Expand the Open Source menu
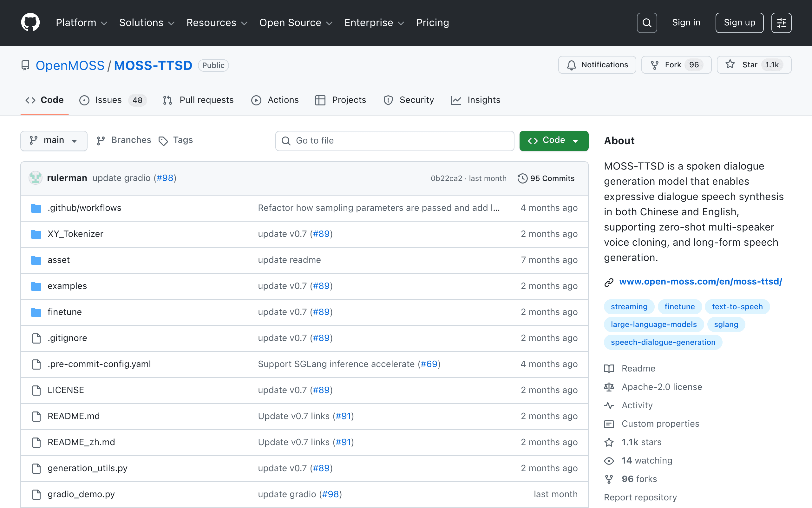Screen dimensions: 812x508 (296, 23)
